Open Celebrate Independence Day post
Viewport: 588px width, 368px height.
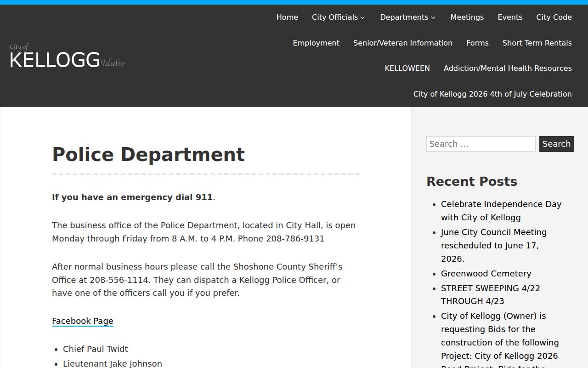(x=501, y=211)
